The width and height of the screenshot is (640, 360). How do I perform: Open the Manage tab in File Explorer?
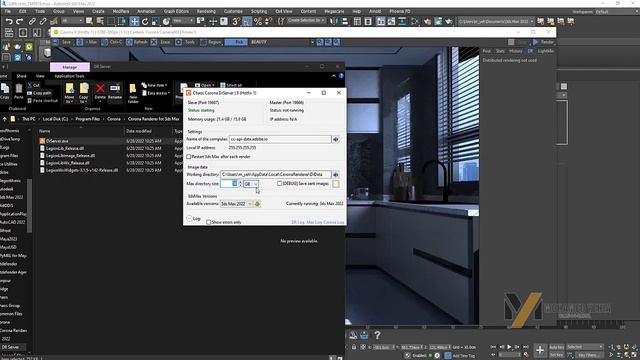[70, 67]
